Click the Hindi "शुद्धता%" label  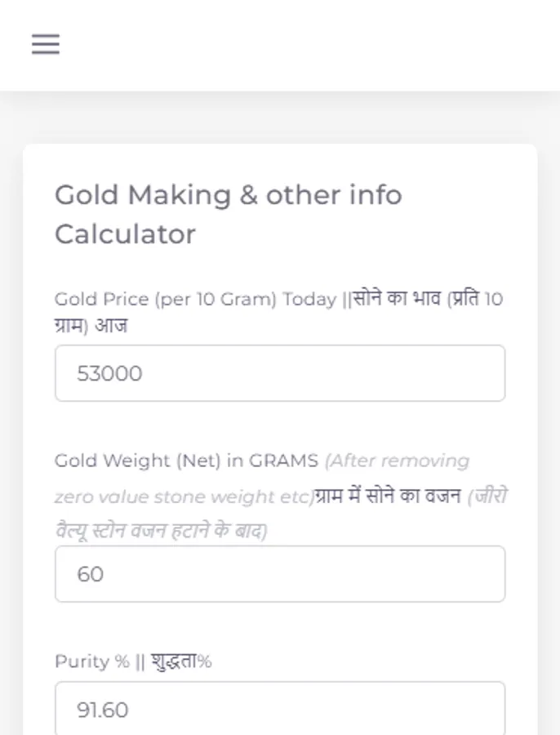[181, 661]
